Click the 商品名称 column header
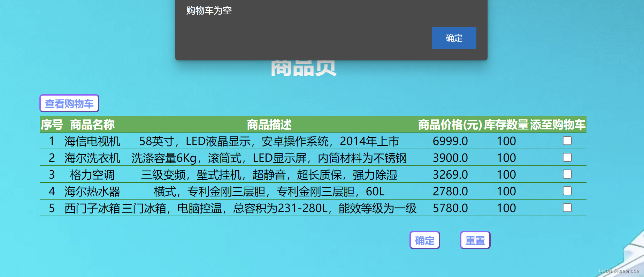 [x=92, y=125]
